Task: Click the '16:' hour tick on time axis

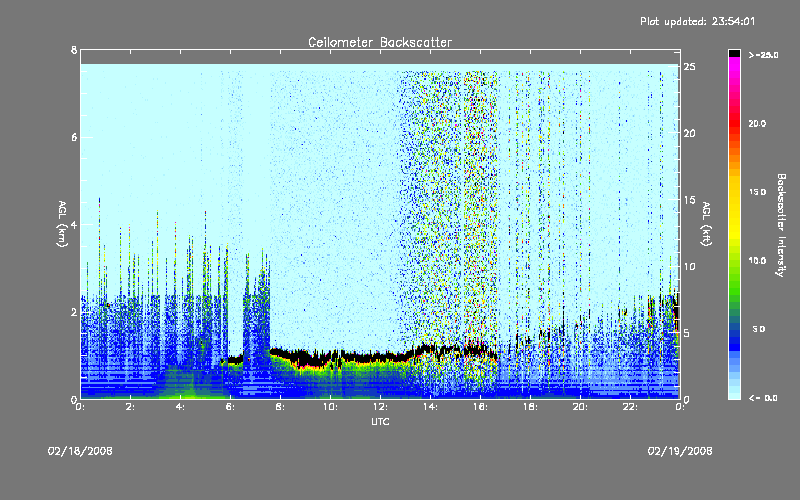Action: tap(481, 407)
